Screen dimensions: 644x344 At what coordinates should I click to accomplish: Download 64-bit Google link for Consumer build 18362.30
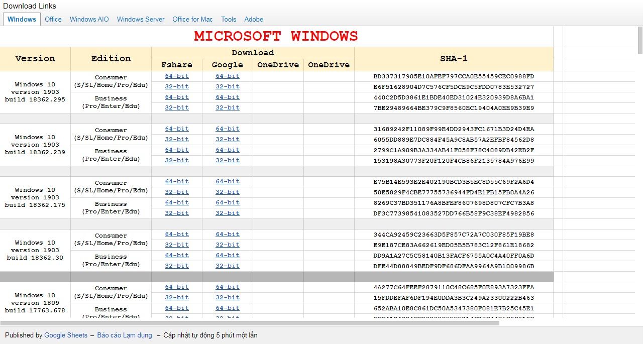click(227, 234)
